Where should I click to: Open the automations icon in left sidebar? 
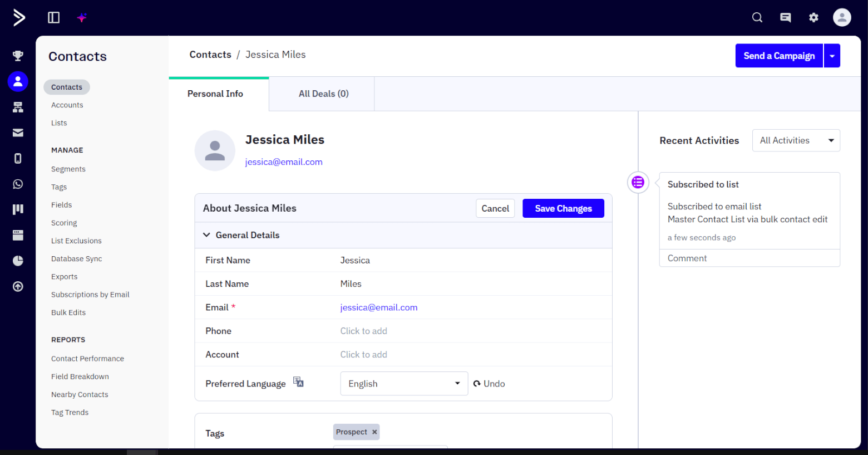18,107
